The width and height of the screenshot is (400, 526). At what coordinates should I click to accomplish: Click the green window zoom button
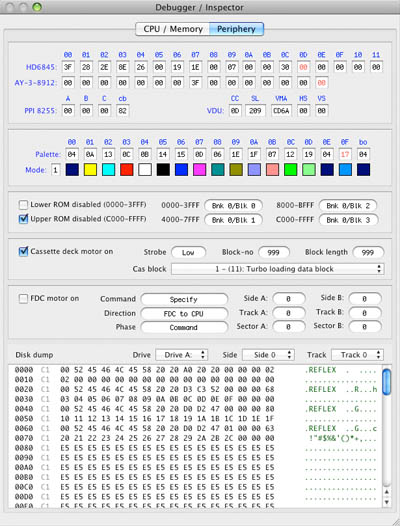(x=37, y=7)
